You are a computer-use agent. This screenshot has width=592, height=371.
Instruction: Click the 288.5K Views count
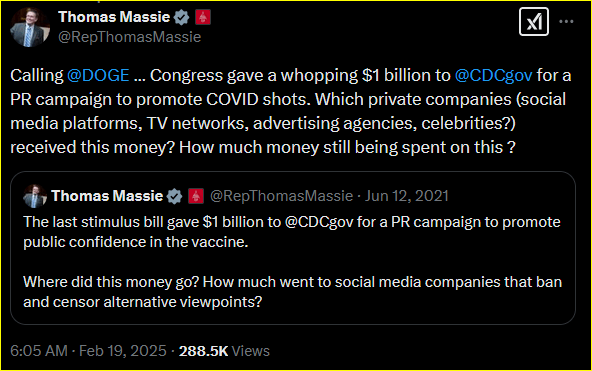pos(224,351)
